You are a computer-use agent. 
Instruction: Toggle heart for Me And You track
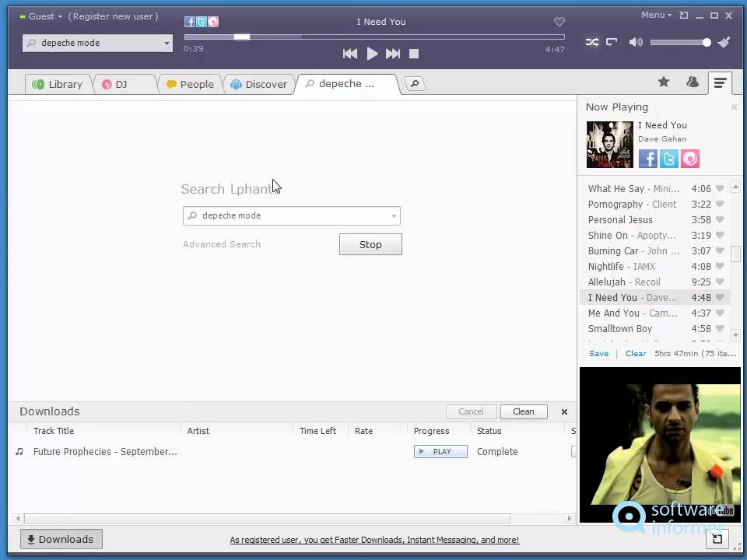click(x=720, y=313)
